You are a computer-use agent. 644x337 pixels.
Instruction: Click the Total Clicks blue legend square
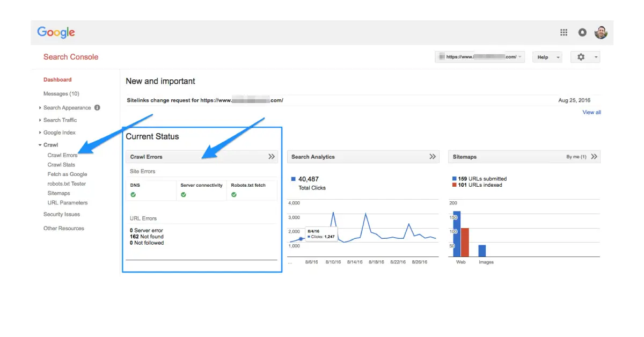pos(293,179)
